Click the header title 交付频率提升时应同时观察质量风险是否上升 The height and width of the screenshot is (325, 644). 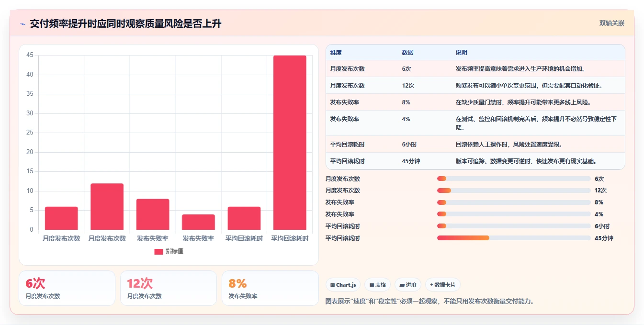point(125,24)
